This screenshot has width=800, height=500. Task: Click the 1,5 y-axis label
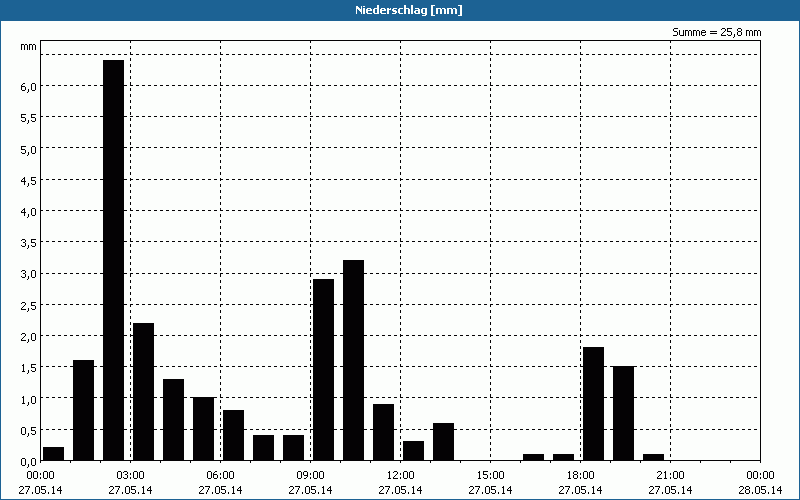tap(29, 368)
